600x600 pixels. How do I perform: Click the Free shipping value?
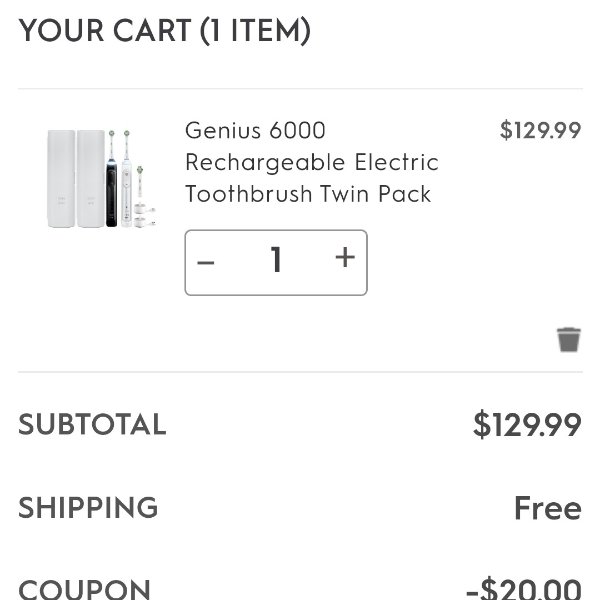(x=548, y=508)
